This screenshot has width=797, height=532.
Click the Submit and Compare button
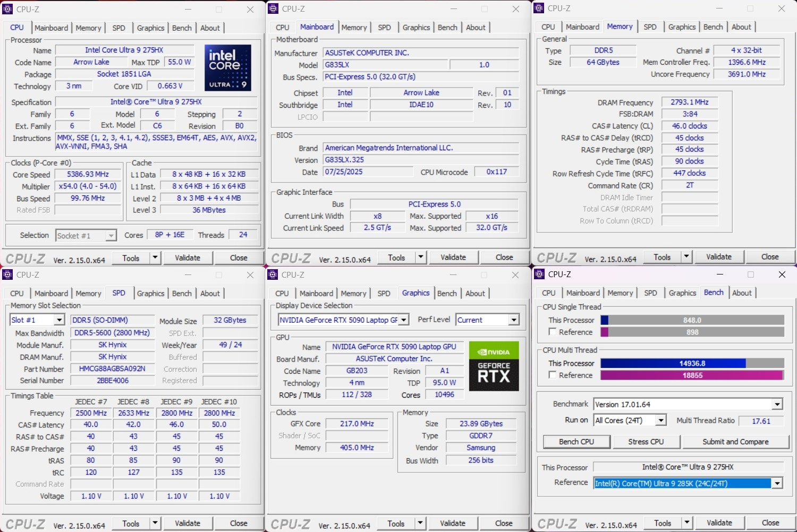click(x=735, y=442)
